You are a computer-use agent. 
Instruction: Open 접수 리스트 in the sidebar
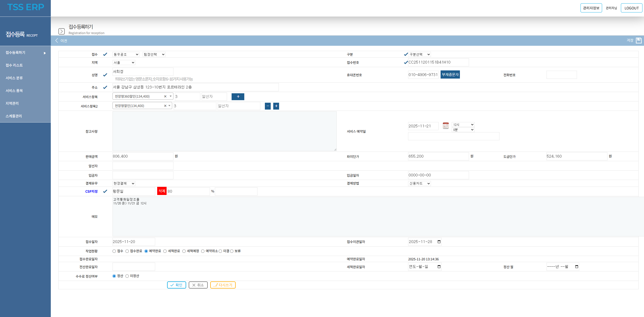(14, 65)
